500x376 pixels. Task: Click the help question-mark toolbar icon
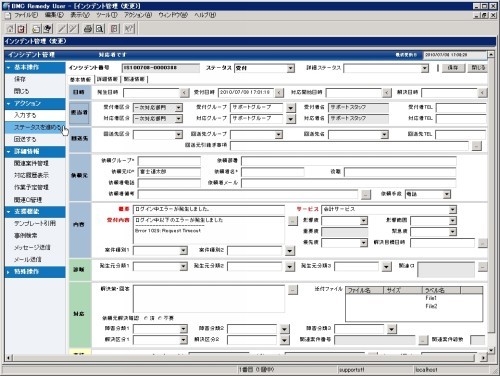[x=129, y=29]
